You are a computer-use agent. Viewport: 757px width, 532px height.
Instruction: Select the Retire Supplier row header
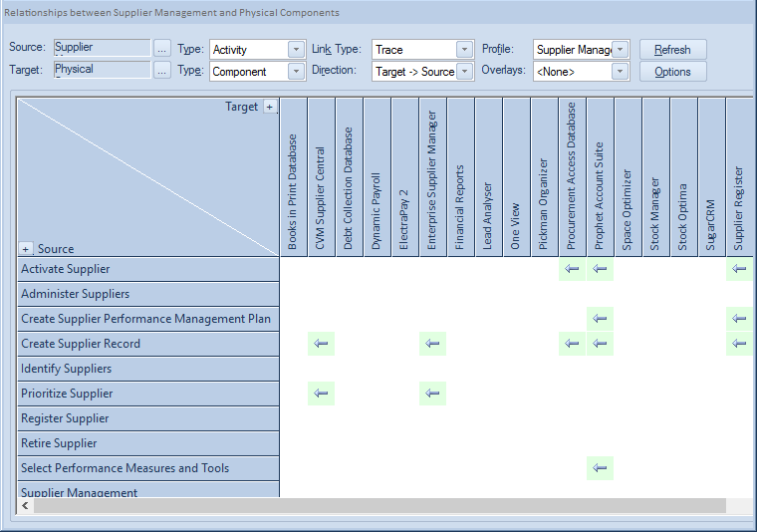[x=148, y=443]
